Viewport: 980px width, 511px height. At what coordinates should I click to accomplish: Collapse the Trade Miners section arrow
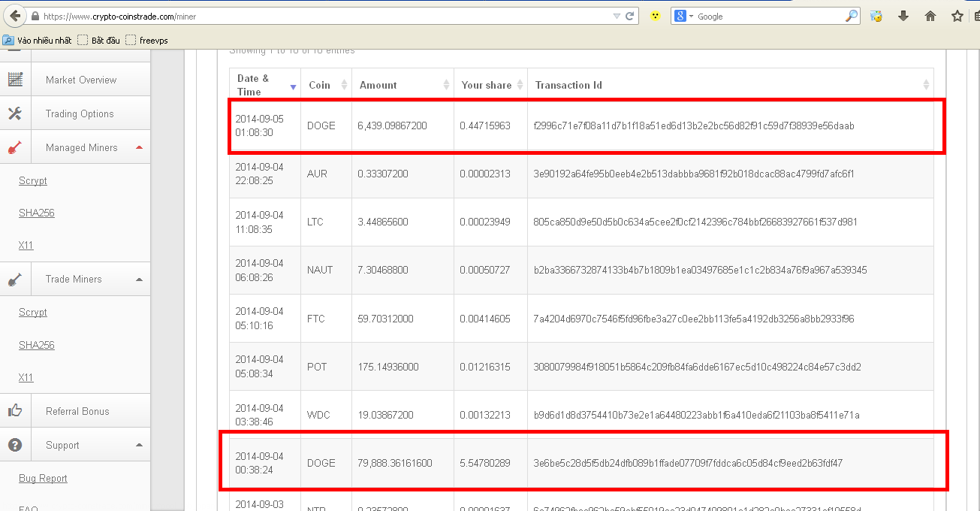point(139,279)
